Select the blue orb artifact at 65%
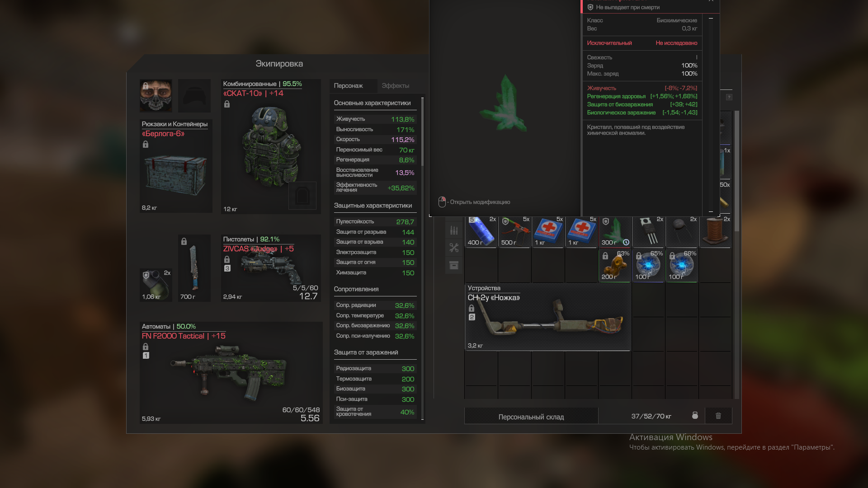The height and width of the screenshot is (488, 868). [649, 266]
